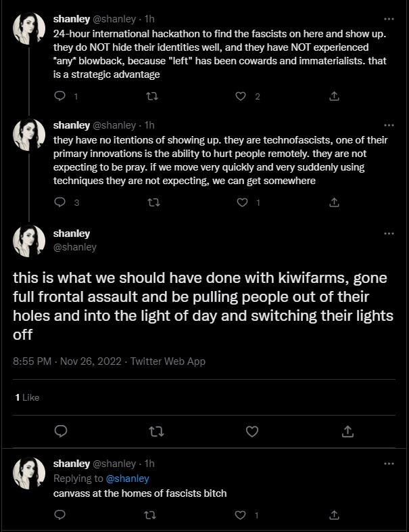Open shanley's avatar on the main tweet
Viewport: 409px width, 532px height.
pos(29,242)
